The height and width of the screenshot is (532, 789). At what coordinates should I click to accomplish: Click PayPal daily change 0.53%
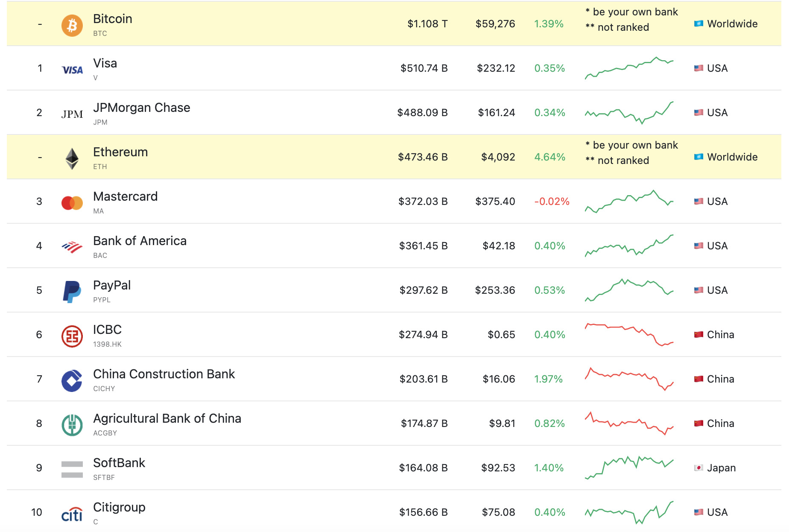(x=549, y=290)
